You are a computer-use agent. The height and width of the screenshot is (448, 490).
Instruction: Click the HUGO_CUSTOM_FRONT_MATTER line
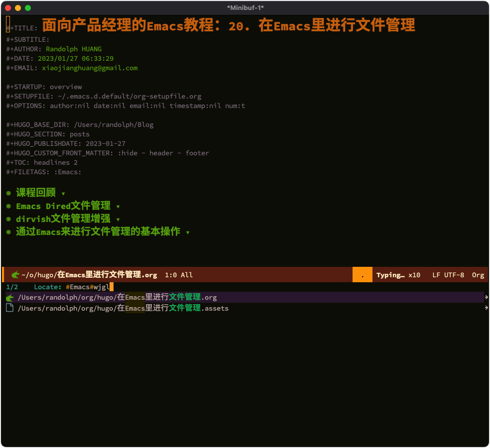[x=108, y=153]
